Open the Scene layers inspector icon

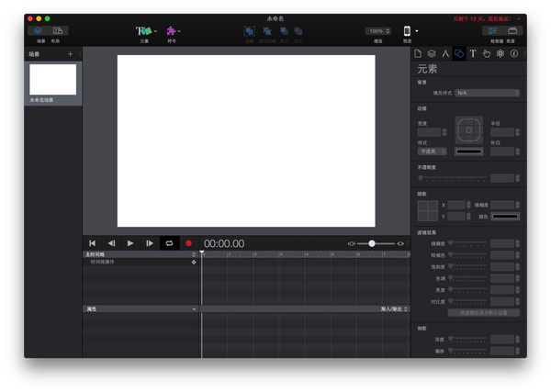432,54
